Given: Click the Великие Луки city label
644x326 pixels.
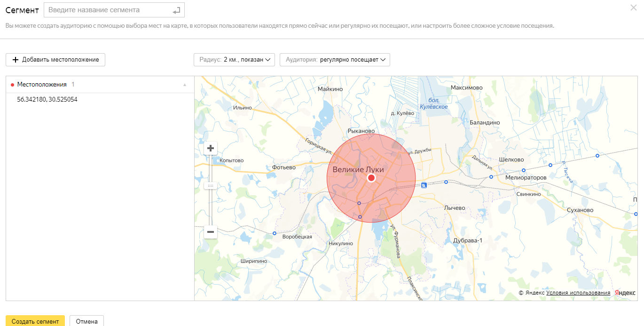Looking at the screenshot, I should point(358,169).
